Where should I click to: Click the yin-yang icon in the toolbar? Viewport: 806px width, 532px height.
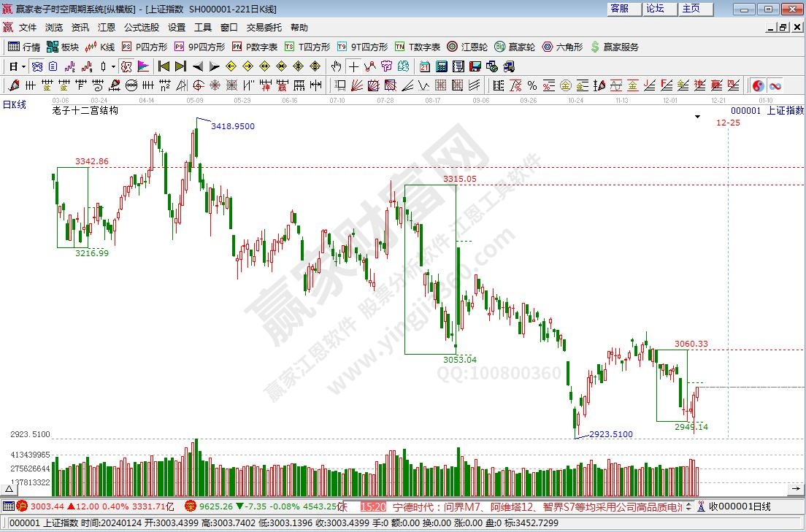[758, 85]
